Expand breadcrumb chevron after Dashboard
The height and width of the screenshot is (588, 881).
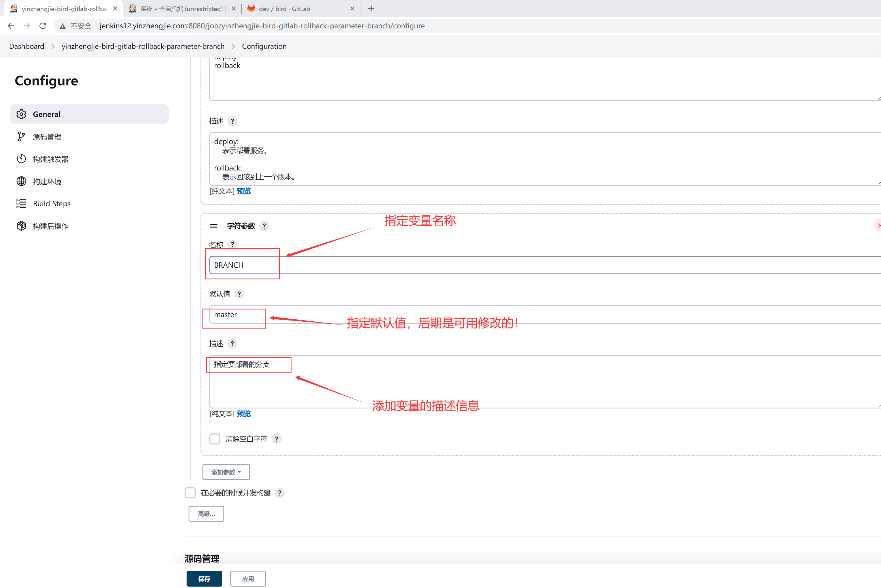tap(53, 46)
